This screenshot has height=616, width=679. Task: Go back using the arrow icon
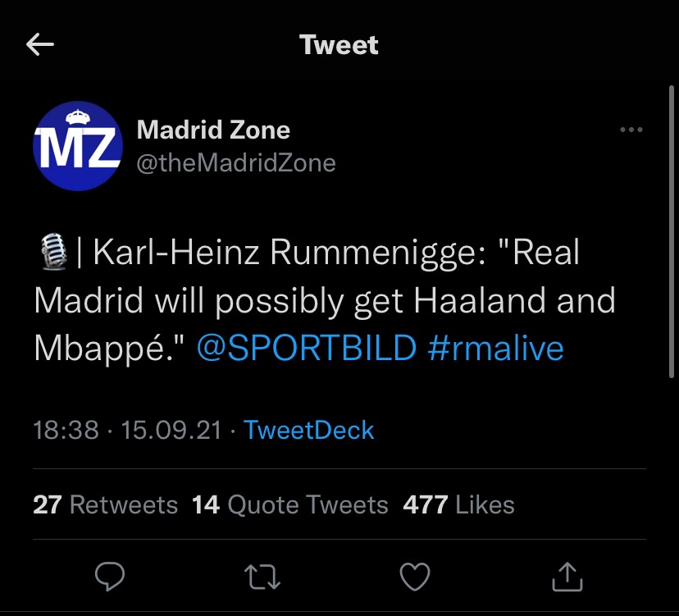[40, 44]
